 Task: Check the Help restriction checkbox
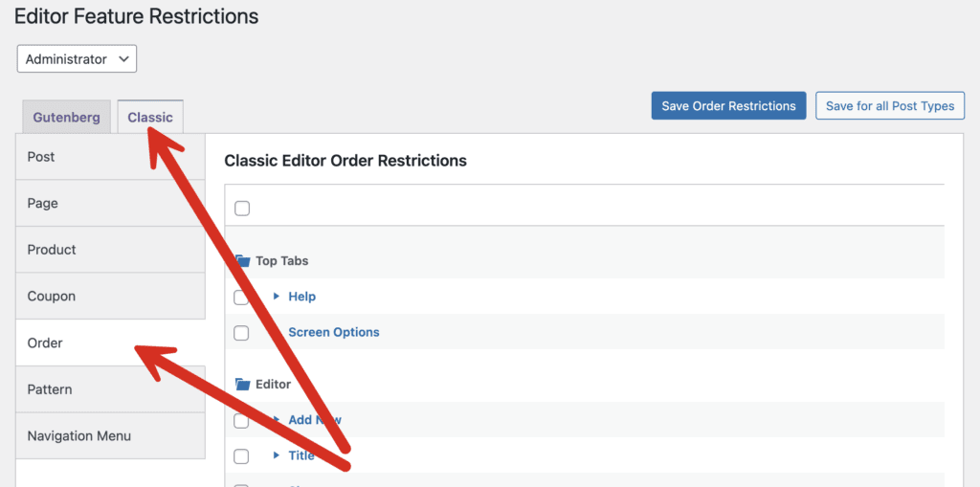241,298
